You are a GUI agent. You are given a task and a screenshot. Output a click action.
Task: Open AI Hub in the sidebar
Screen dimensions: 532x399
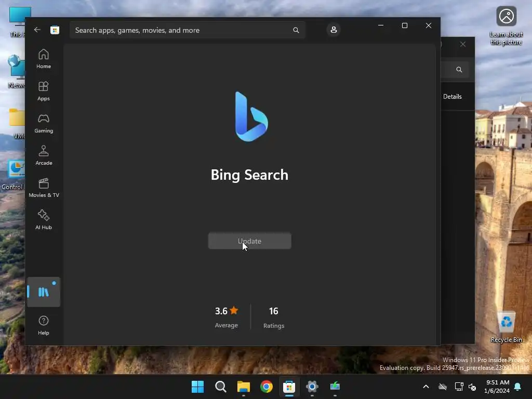click(44, 220)
